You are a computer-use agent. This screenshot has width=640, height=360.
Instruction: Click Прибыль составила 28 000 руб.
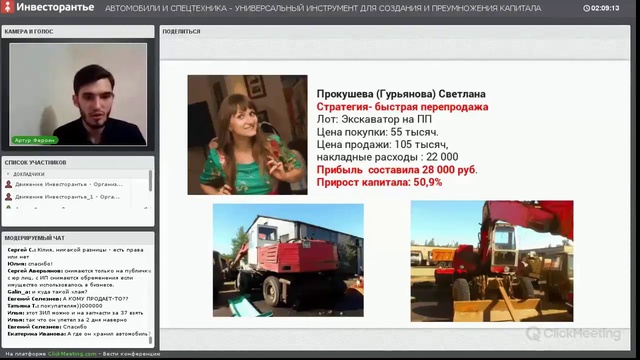point(397,170)
